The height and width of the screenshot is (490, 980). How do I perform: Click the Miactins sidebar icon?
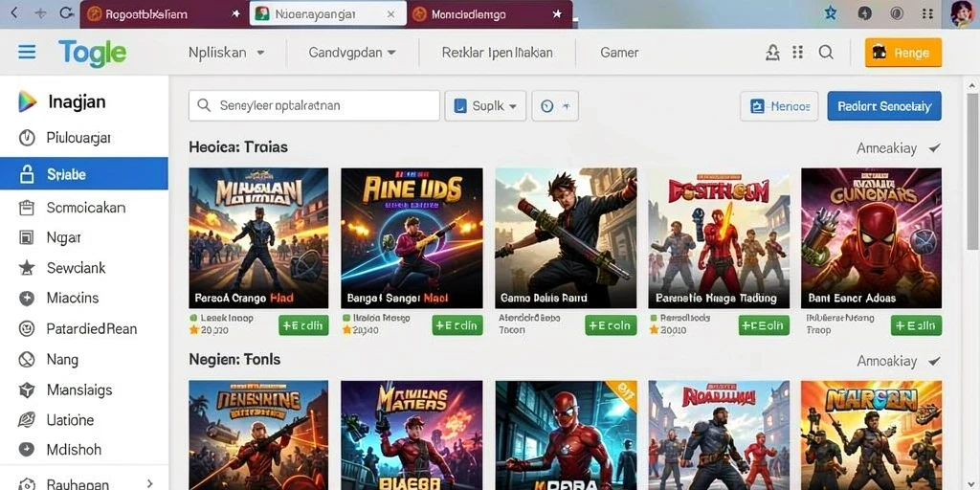click(x=27, y=299)
